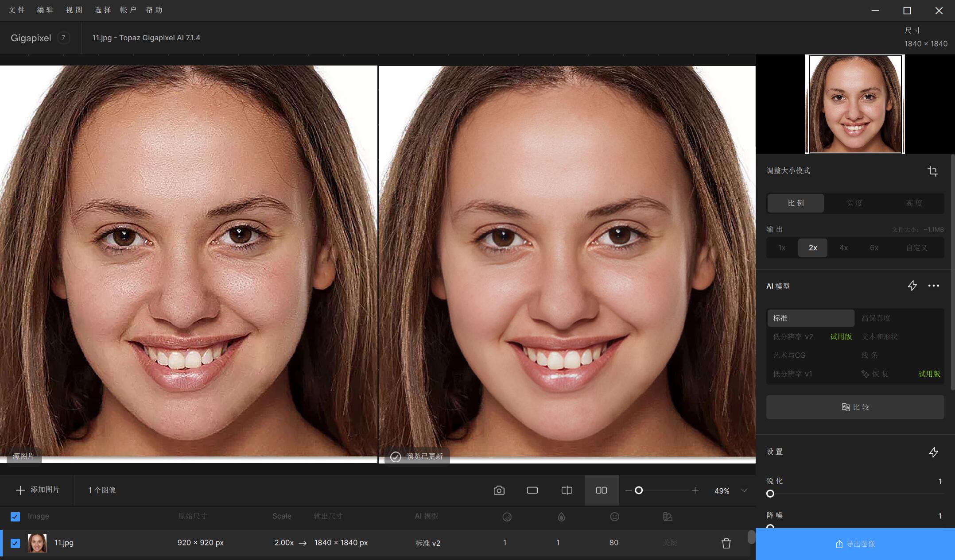Select the 标准 AI model
This screenshot has width=955, height=560.
(x=811, y=318)
